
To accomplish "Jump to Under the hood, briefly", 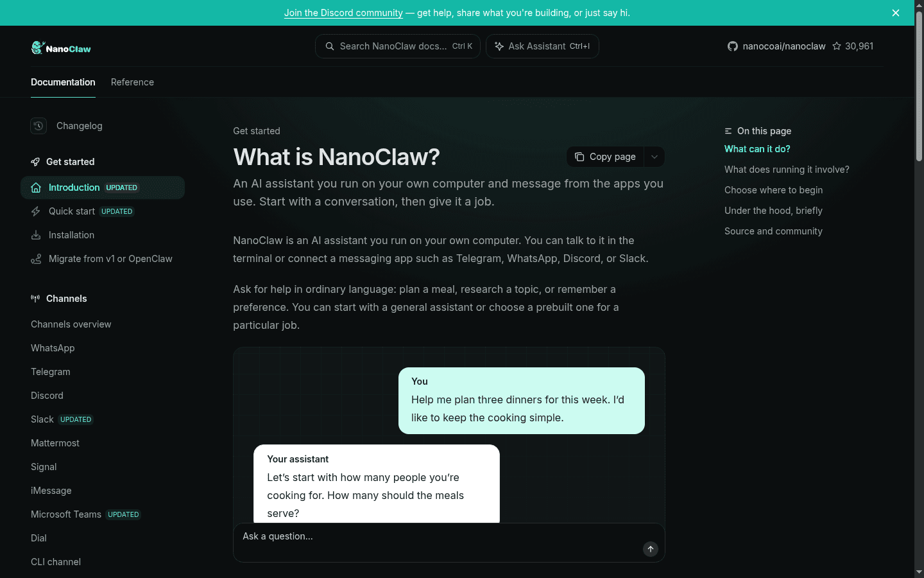I will coord(773,211).
